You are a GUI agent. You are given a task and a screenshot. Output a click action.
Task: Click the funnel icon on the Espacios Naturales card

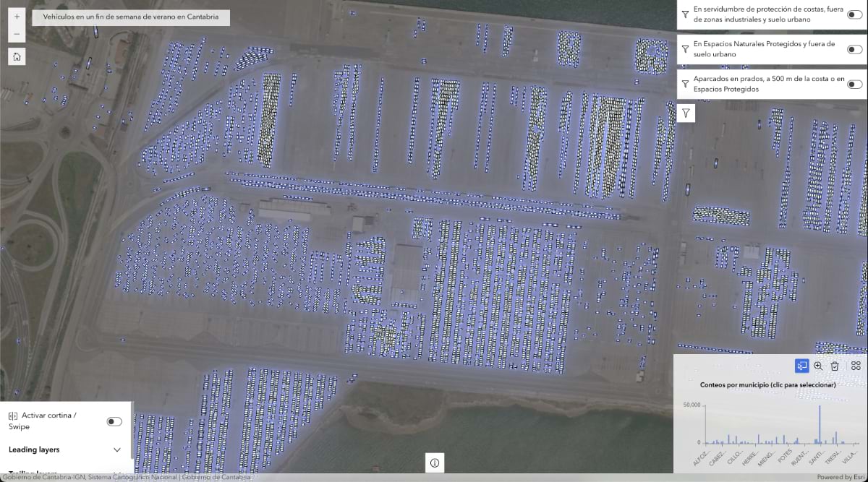(685, 48)
